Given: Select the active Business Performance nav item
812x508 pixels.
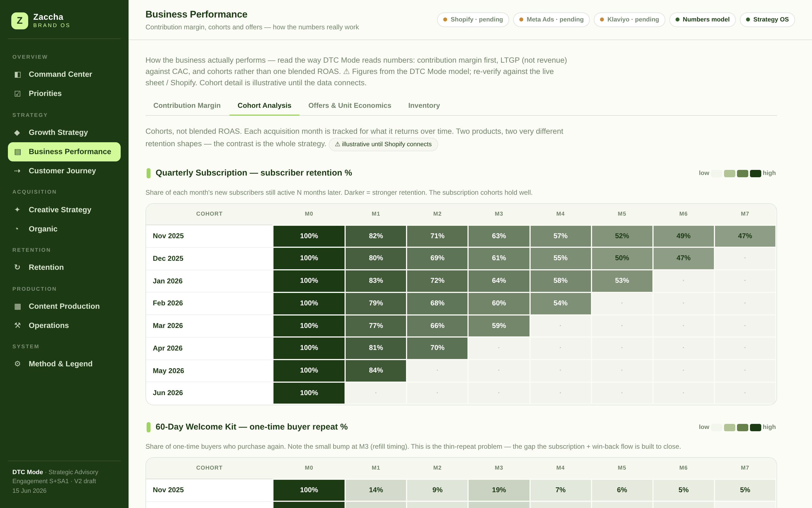Looking at the screenshot, I should click(64, 152).
